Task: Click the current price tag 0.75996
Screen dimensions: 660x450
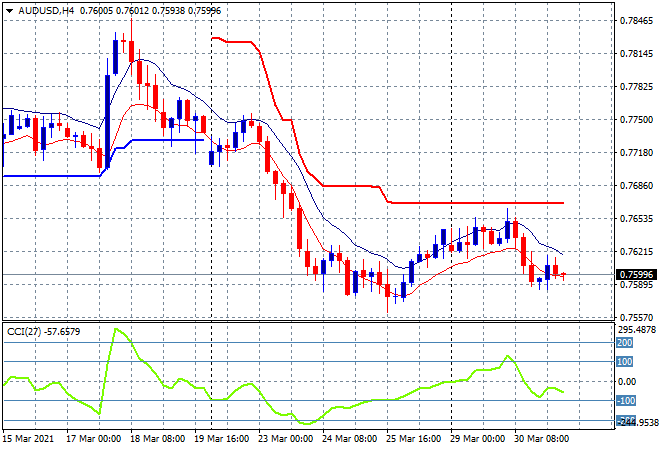Action: (633, 275)
